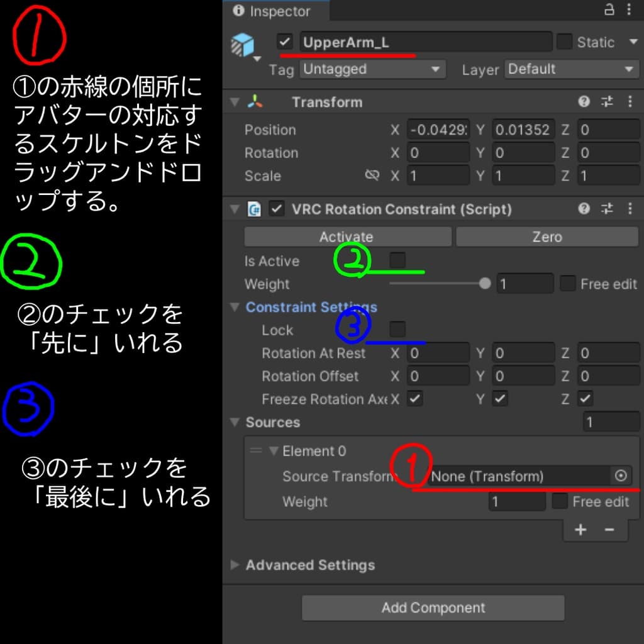Click the Zero button
Image resolution: width=644 pixels, height=644 pixels.
pos(547,237)
